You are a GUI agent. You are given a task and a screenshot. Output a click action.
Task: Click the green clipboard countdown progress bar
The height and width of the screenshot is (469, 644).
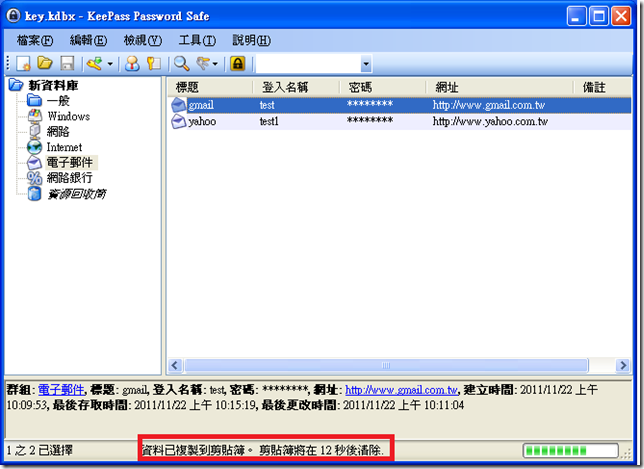coord(570,451)
